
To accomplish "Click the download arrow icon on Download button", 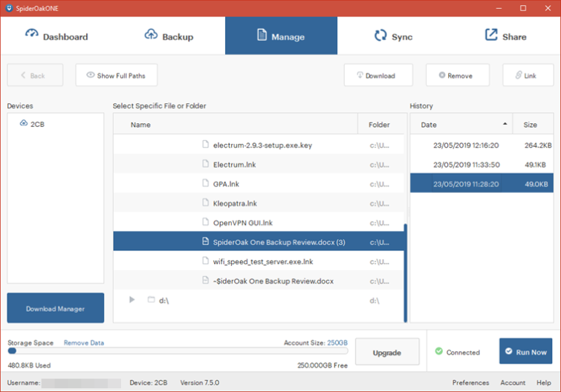I will [360, 75].
